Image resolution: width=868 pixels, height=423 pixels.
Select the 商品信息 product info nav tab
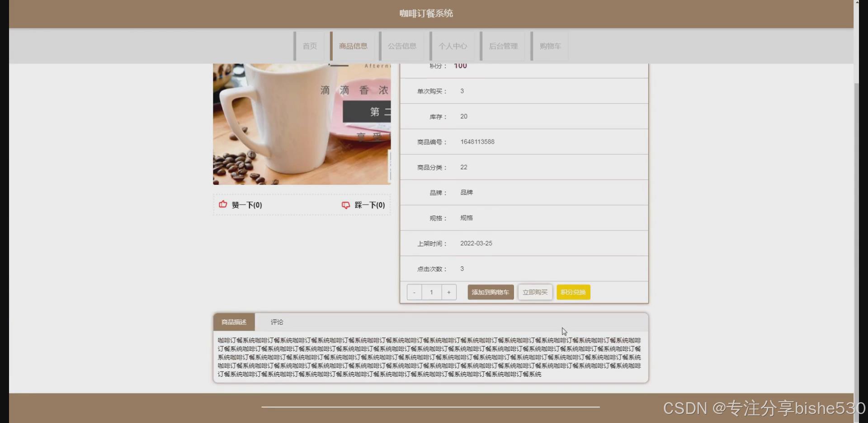(x=353, y=46)
